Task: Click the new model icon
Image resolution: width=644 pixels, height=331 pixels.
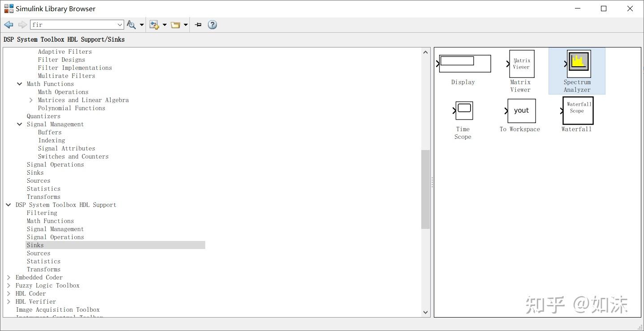Action: 154,25
